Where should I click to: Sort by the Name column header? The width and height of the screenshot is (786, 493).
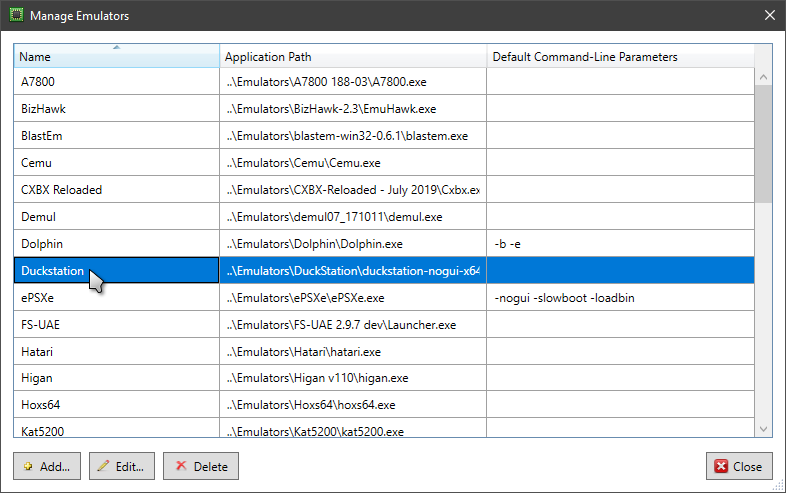(x=116, y=56)
